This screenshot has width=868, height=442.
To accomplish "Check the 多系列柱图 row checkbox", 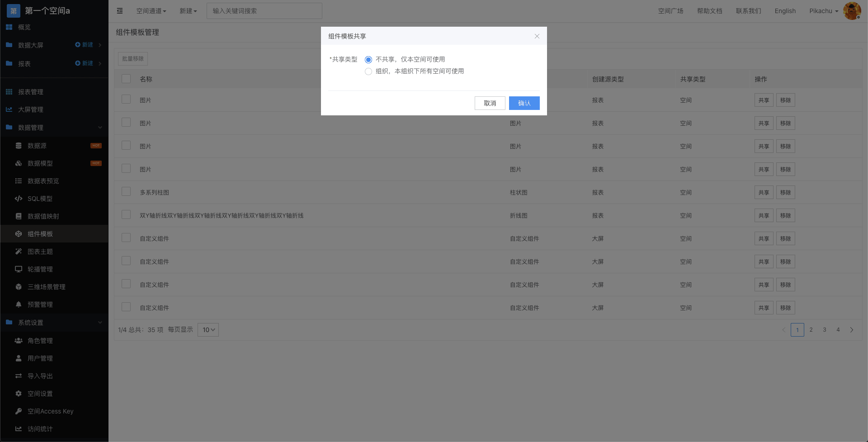I will point(126,191).
